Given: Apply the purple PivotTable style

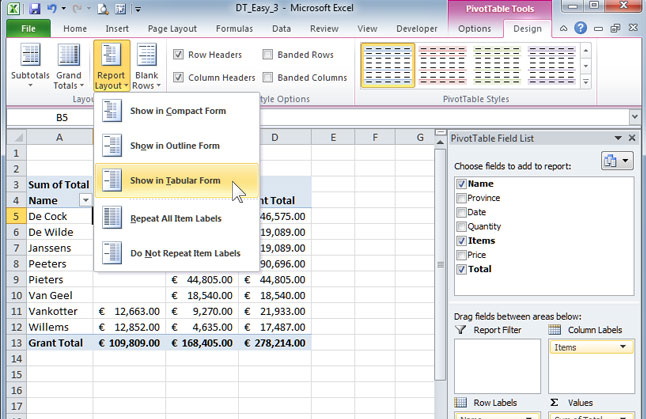Looking at the screenshot, I should [x=552, y=66].
